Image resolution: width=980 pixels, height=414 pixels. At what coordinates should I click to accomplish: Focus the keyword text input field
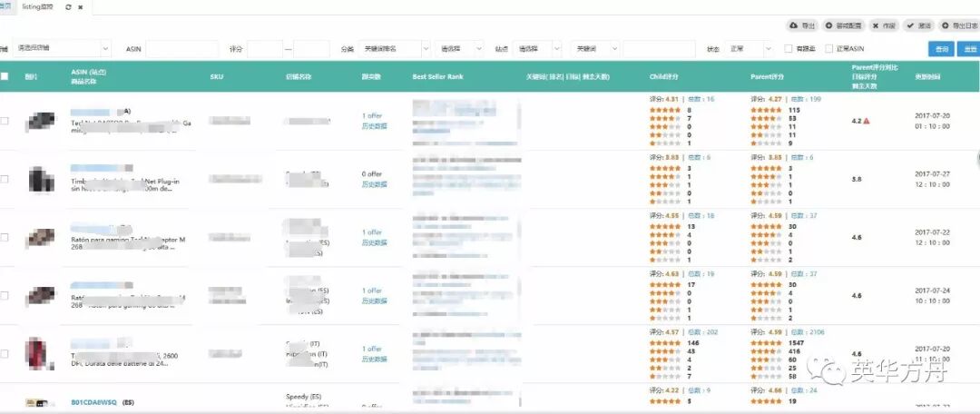click(x=659, y=48)
